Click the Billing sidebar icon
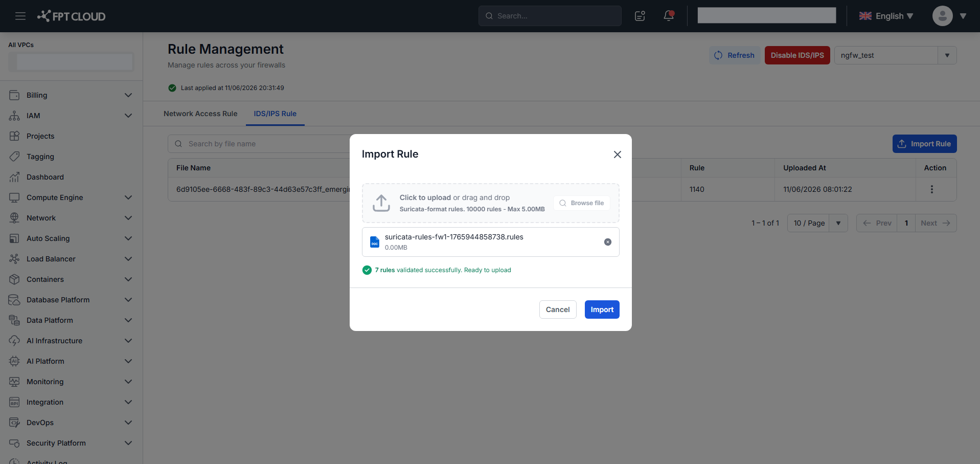This screenshot has height=464, width=980. click(x=14, y=95)
